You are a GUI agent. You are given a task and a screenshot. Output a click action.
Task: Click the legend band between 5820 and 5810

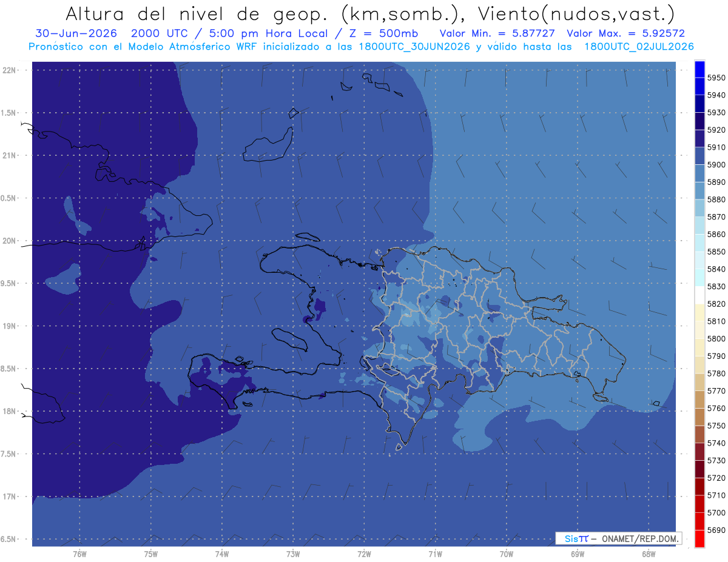point(699,313)
